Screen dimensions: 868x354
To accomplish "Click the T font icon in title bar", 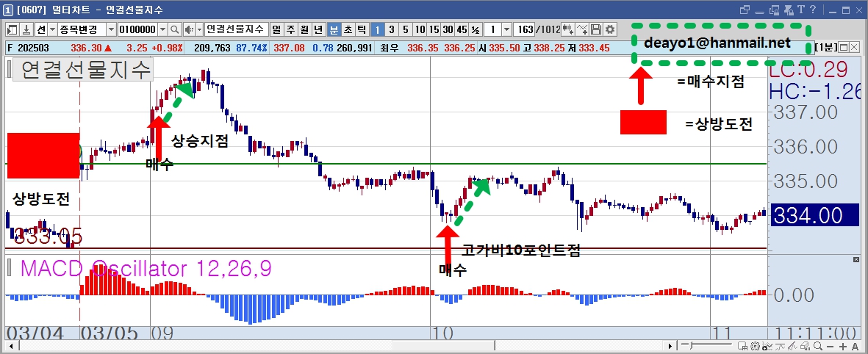I will coord(801,9).
